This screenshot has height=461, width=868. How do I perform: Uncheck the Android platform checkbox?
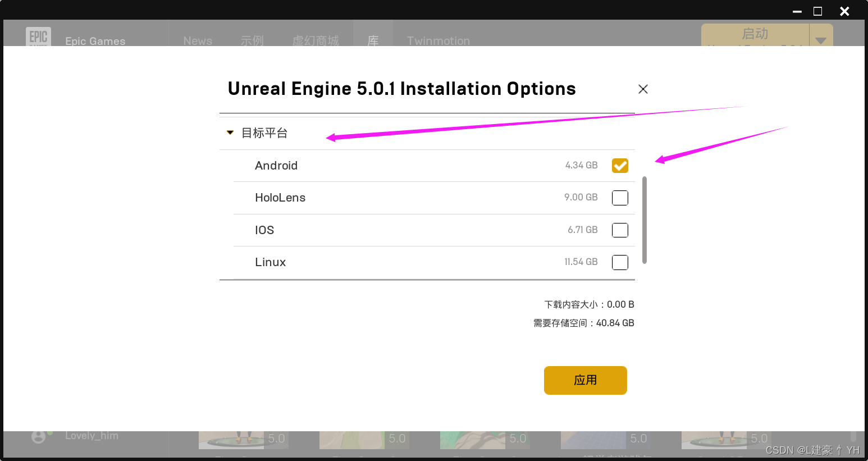click(620, 166)
